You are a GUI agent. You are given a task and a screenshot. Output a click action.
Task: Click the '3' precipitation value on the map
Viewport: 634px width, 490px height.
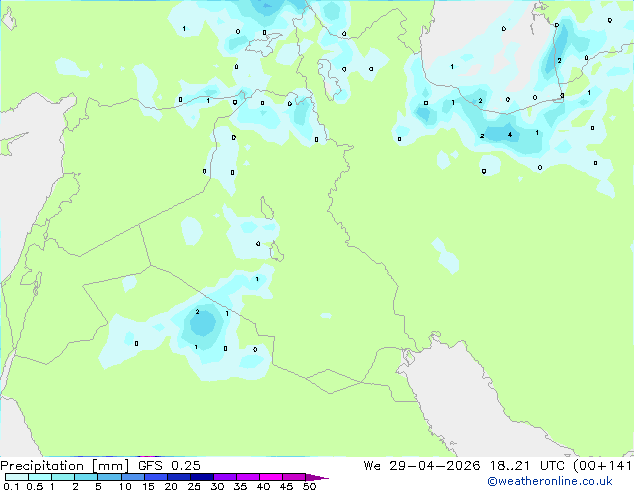coord(562,96)
